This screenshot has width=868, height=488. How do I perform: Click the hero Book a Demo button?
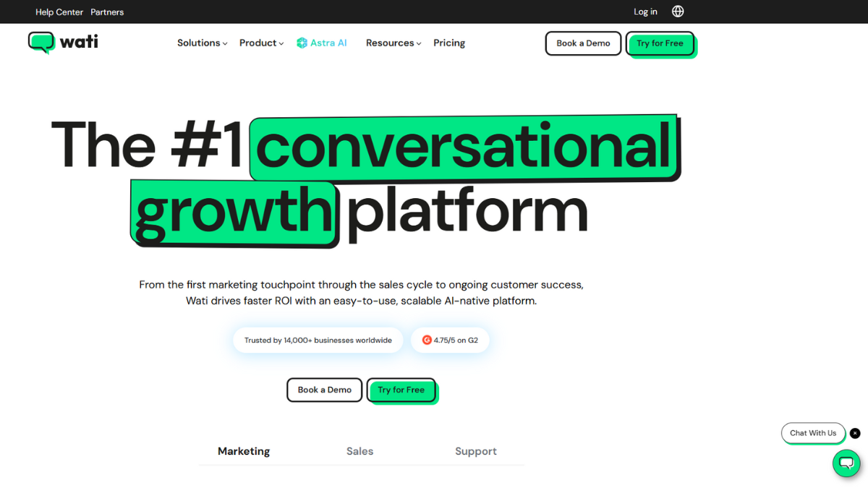coord(324,390)
